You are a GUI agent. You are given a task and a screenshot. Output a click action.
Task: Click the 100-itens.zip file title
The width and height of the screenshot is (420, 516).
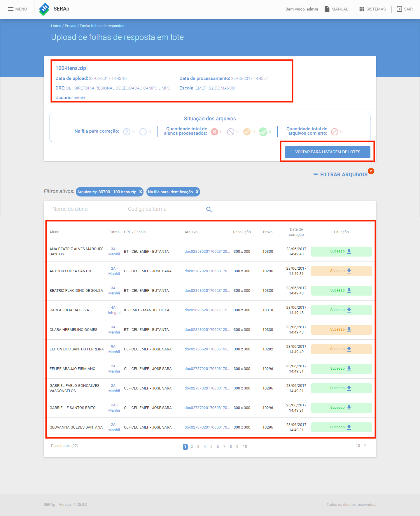click(x=71, y=68)
